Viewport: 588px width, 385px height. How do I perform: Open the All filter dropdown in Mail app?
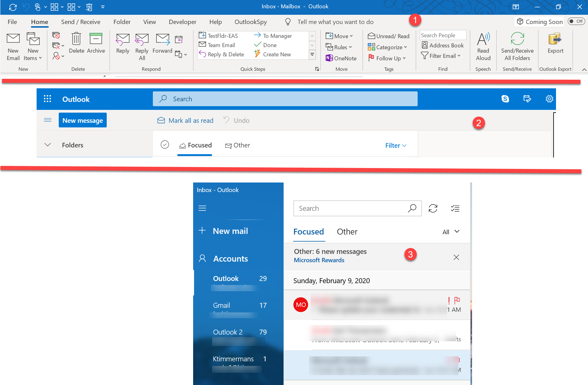pyautogui.click(x=451, y=232)
